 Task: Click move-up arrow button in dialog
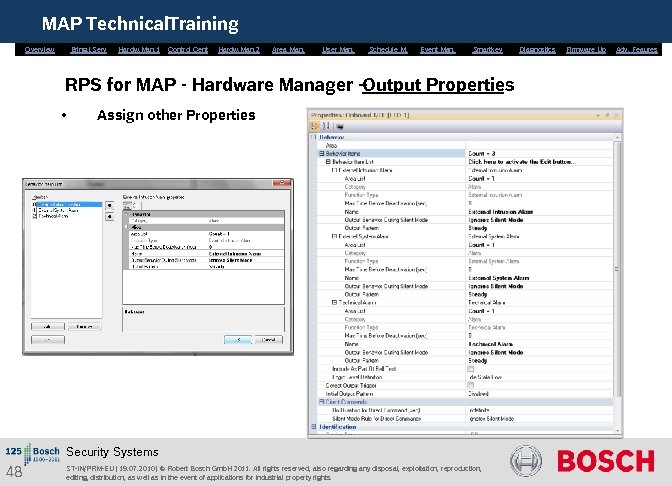click(x=110, y=206)
